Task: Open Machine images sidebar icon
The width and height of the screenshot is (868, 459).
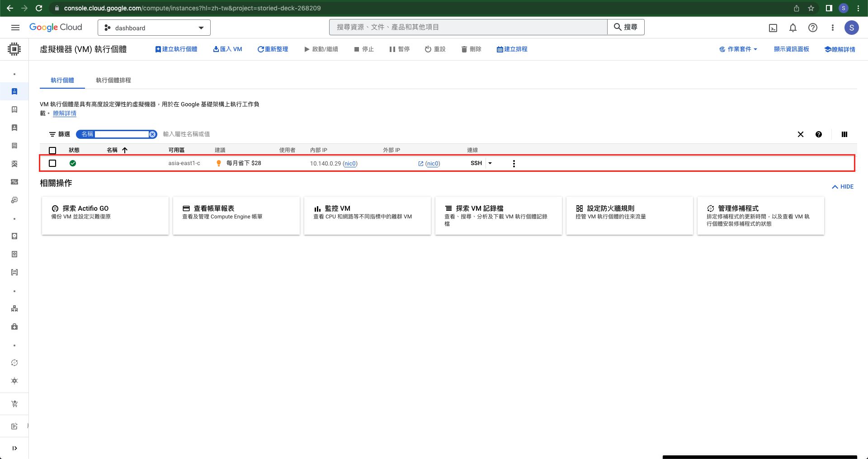Action: point(14,146)
